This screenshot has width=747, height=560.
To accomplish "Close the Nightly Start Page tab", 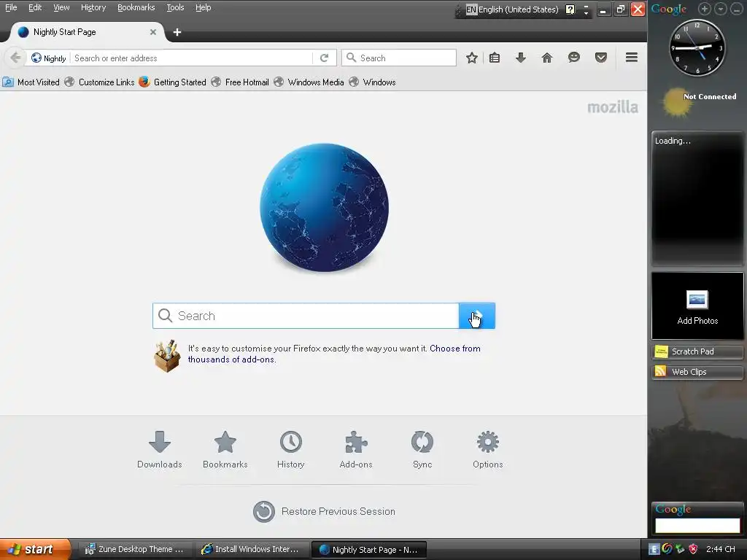I will tap(153, 32).
